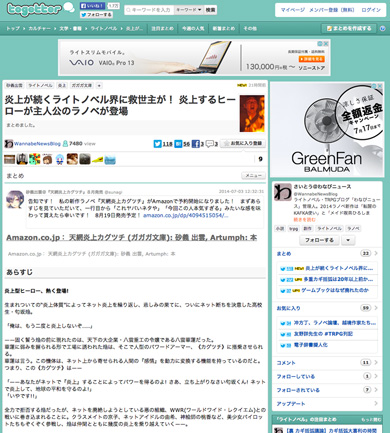Open the 今週の人気 nav tab
Viewport: 390px width, 433px height.
pyautogui.click(x=193, y=29)
